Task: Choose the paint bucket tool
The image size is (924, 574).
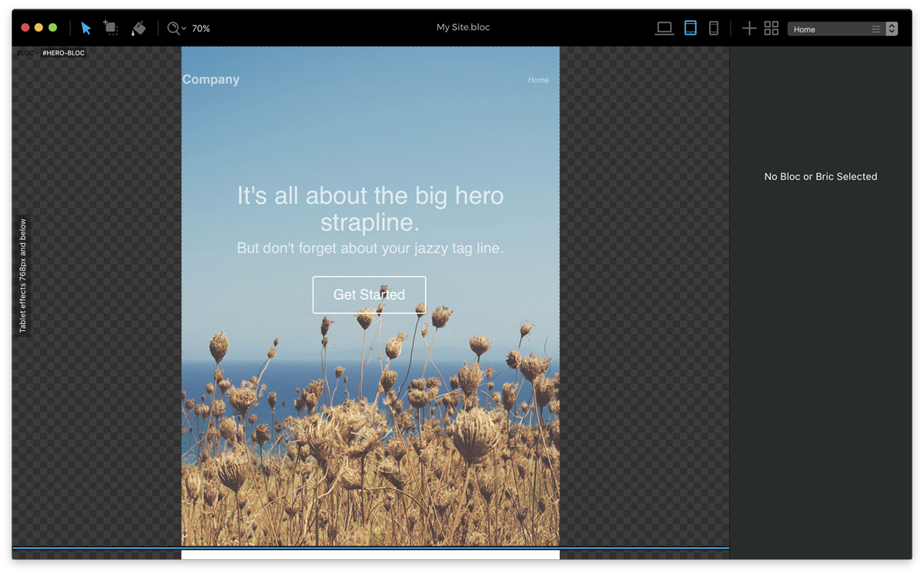Action: [139, 28]
